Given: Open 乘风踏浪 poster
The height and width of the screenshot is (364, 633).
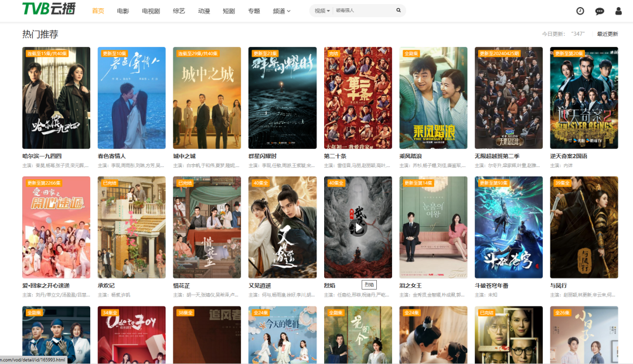Looking at the screenshot, I should [434, 98].
